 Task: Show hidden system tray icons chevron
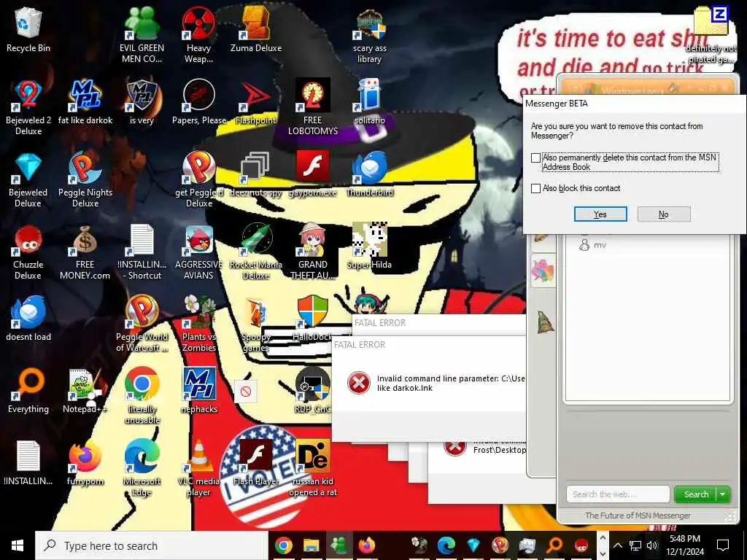tap(617, 545)
